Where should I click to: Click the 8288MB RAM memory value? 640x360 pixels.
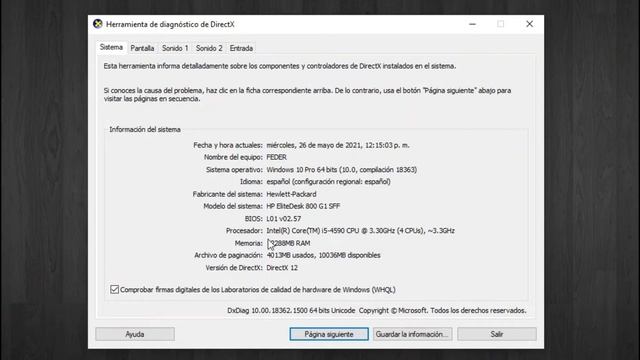[289, 243]
